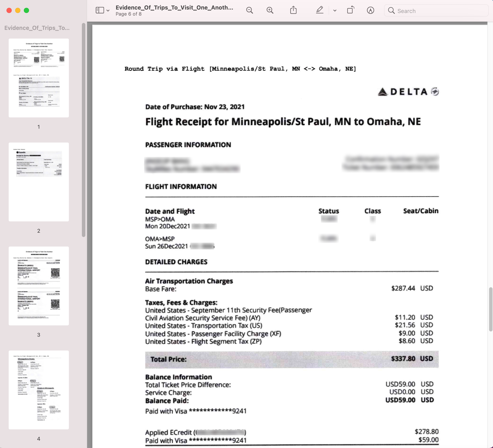
Task: Click the Delta logo on the receipt
Action: [408, 92]
